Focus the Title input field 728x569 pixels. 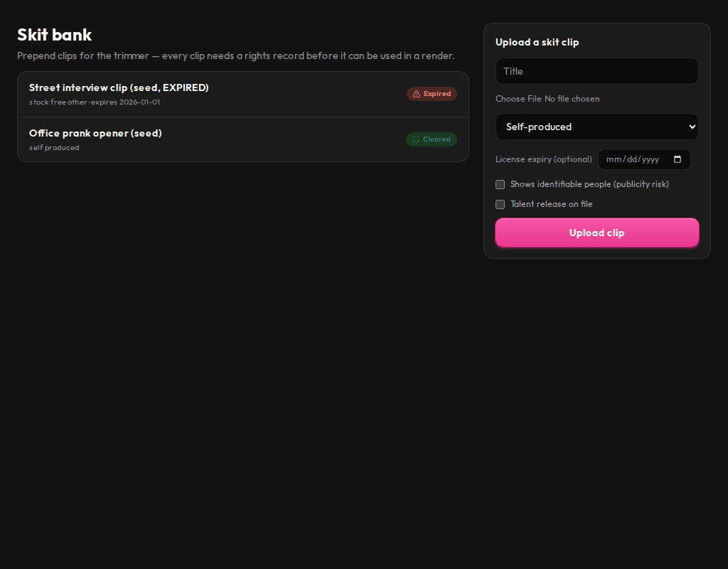[x=597, y=71]
